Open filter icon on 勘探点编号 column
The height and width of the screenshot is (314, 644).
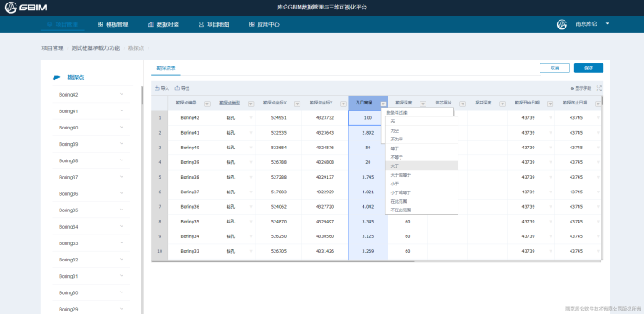(207, 104)
